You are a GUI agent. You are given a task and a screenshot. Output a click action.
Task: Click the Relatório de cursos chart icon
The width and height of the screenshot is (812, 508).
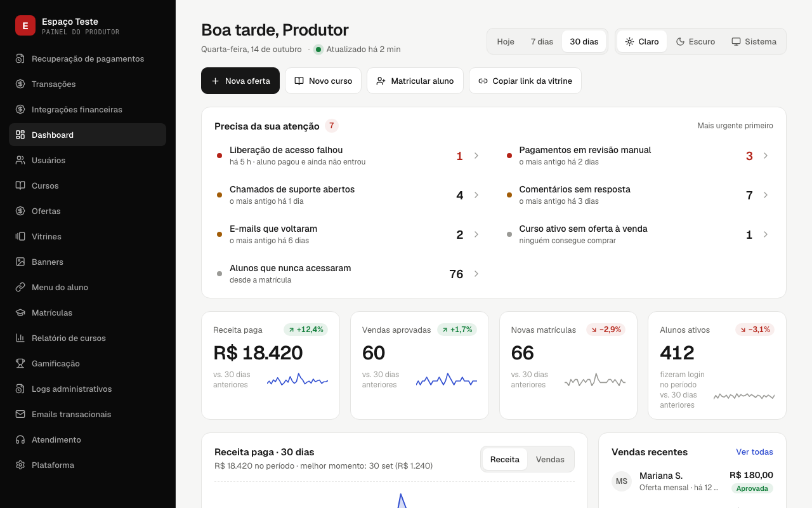(20, 338)
